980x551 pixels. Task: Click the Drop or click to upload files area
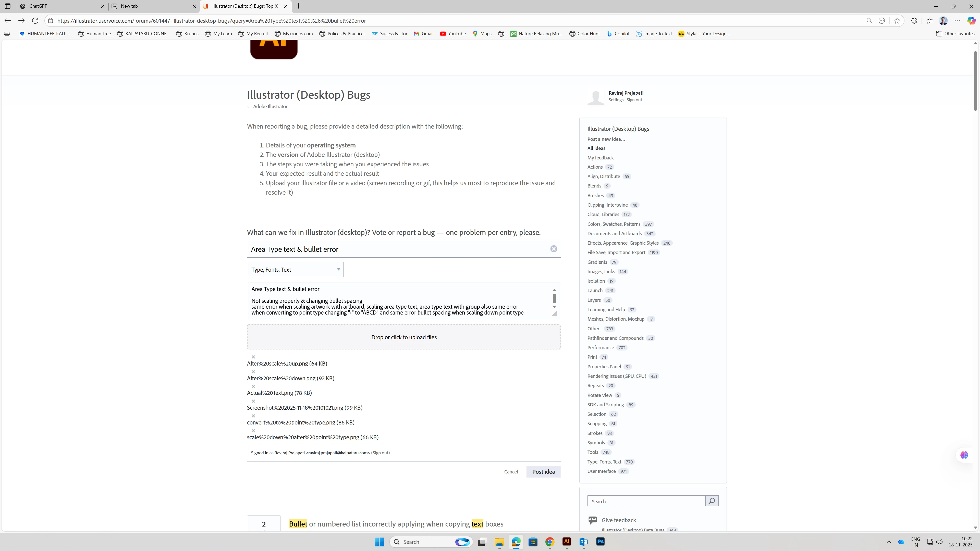[404, 337]
